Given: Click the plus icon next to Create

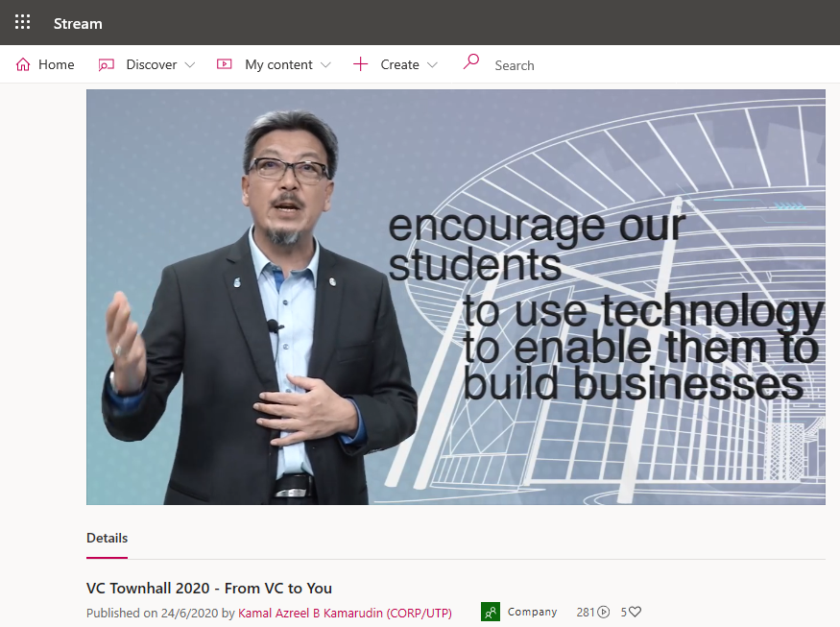Looking at the screenshot, I should tap(360, 63).
